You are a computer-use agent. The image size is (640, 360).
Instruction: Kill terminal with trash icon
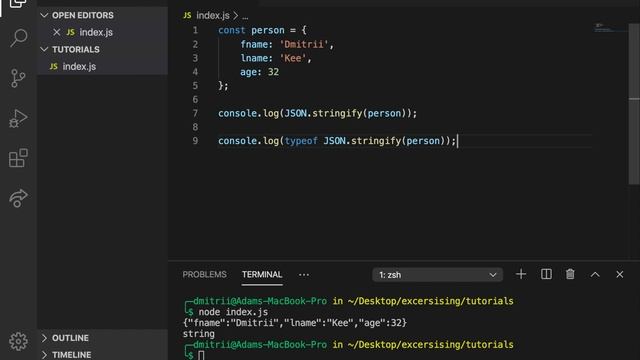(x=570, y=274)
